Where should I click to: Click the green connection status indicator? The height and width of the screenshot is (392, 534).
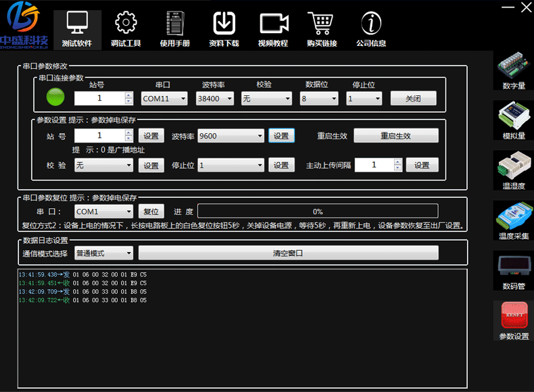click(55, 97)
